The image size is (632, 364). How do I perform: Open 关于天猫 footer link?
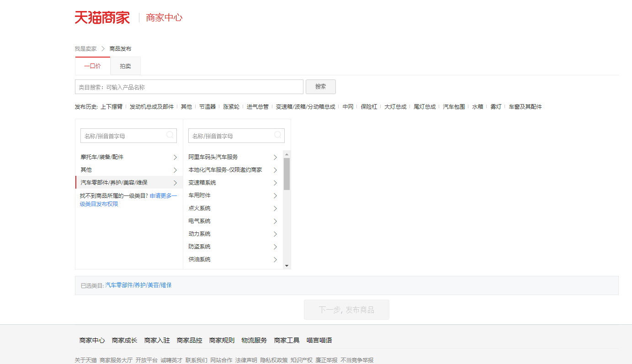coord(86,360)
